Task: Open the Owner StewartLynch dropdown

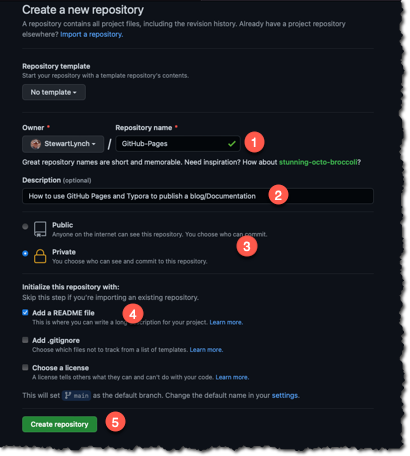Action: [x=63, y=144]
